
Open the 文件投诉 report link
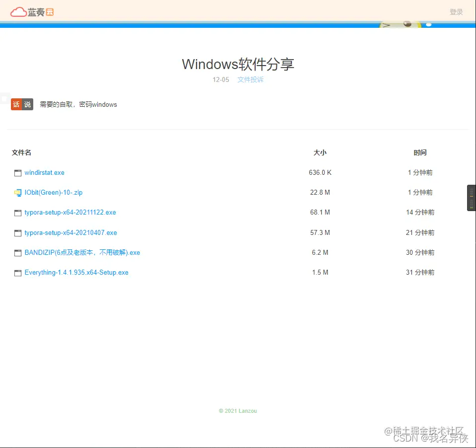pyautogui.click(x=251, y=79)
